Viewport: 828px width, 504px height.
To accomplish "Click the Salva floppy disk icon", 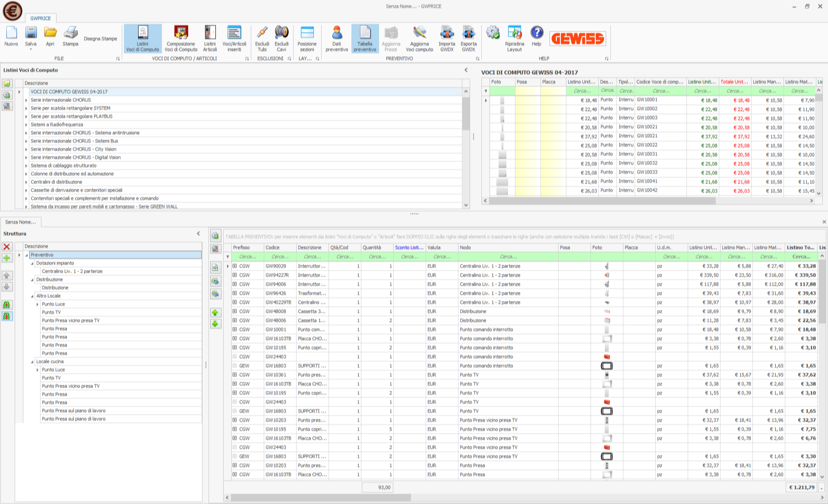I will (x=31, y=37).
